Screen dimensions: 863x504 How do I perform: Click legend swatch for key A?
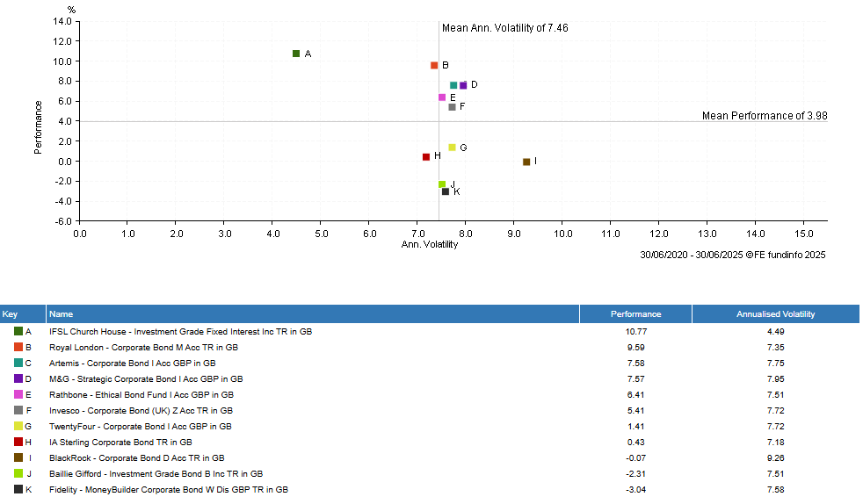coord(18,331)
